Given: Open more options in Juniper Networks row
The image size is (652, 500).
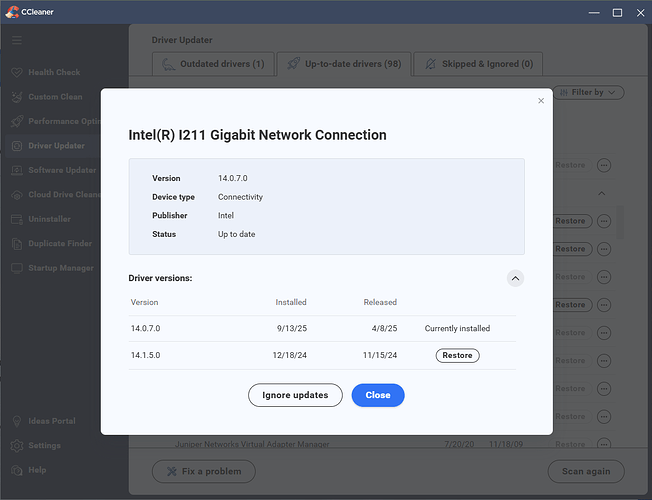Looking at the screenshot, I should coord(604,443).
